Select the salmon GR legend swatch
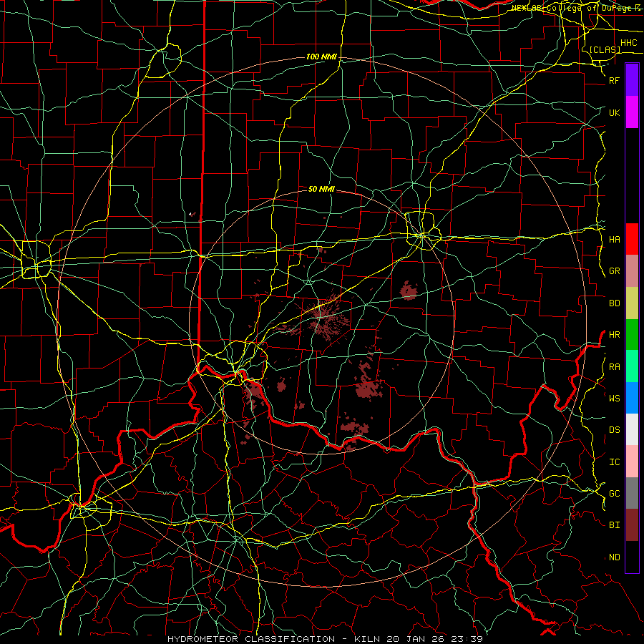The width and height of the screenshot is (644, 644). 632,271
